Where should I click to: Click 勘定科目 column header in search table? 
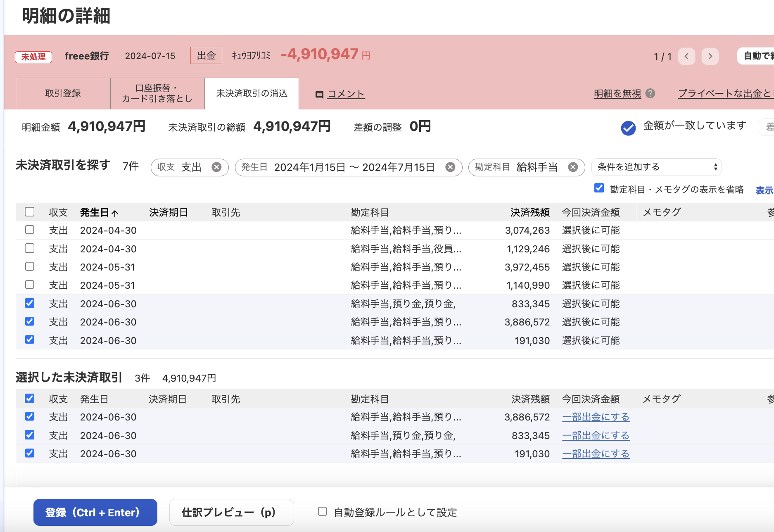coord(370,212)
